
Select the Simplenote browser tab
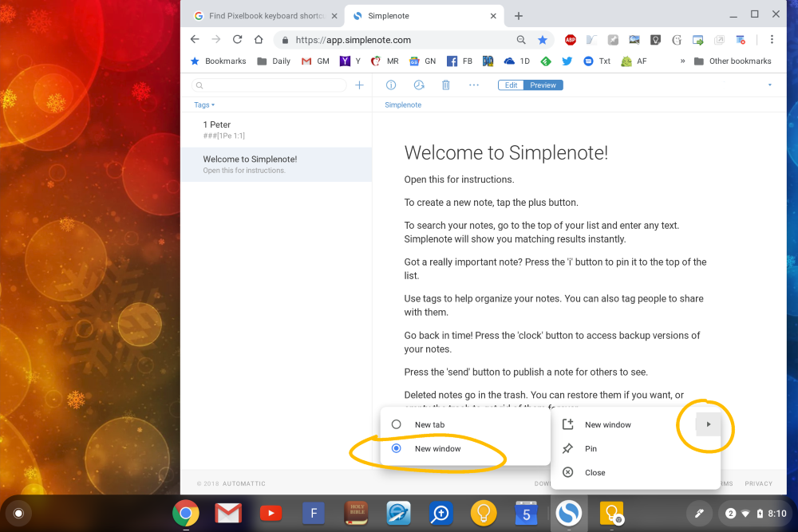(425, 16)
